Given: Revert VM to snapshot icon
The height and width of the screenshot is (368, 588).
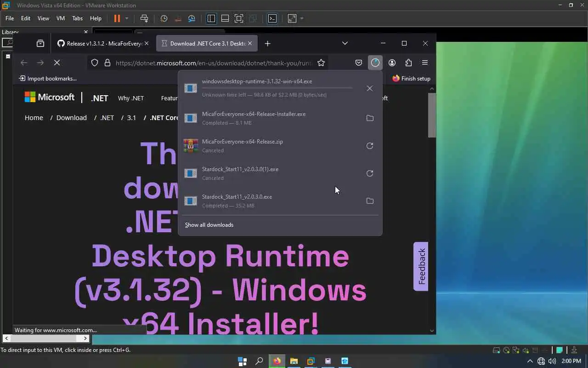Looking at the screenshot, I should [x=178, y=18].
